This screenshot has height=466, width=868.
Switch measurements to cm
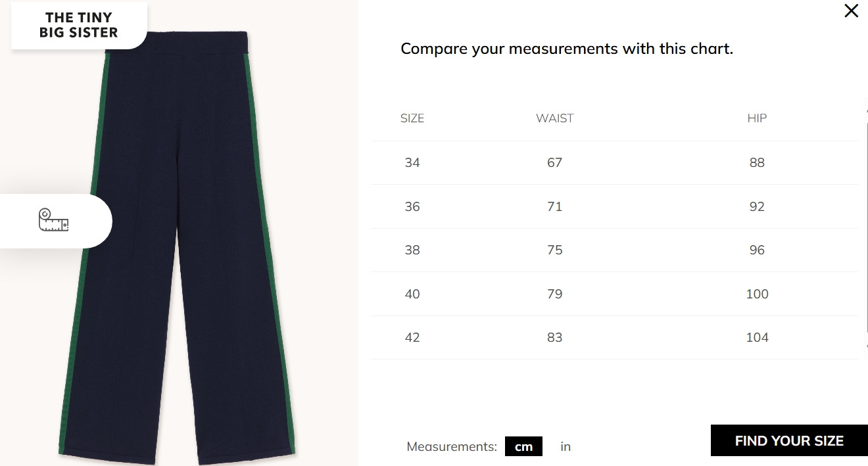[523, 447]
